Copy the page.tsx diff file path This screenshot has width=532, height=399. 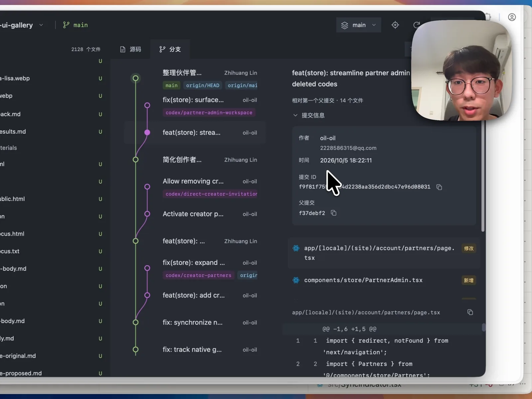[x=470, y=312]
